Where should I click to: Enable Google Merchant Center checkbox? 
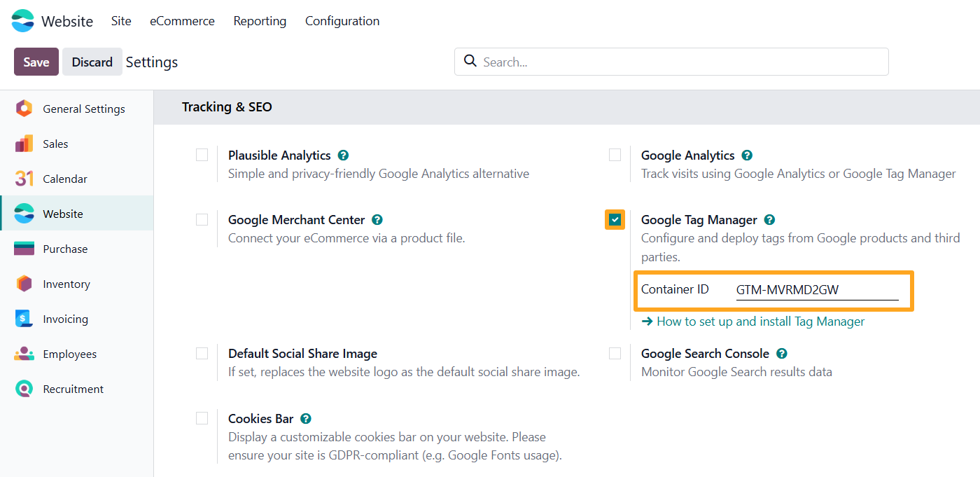click(x=202, y=219)
